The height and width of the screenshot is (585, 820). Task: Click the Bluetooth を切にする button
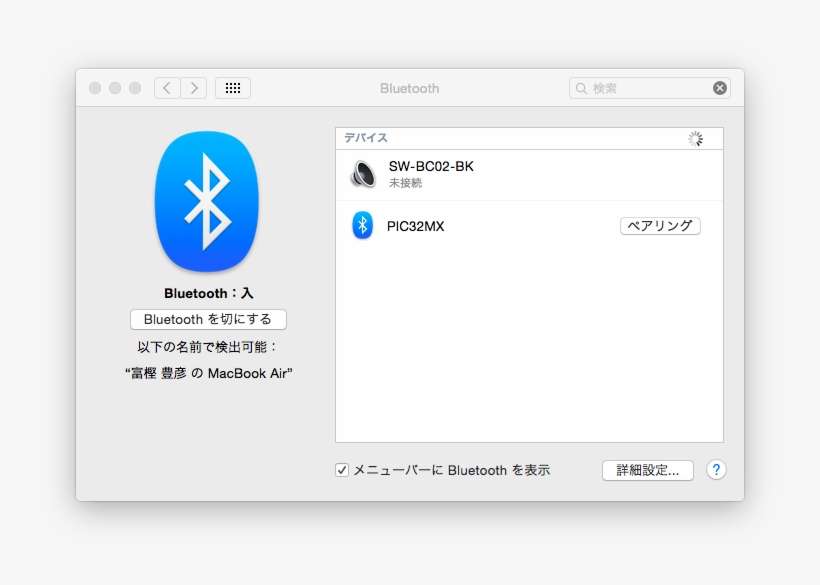click(207, 319)
